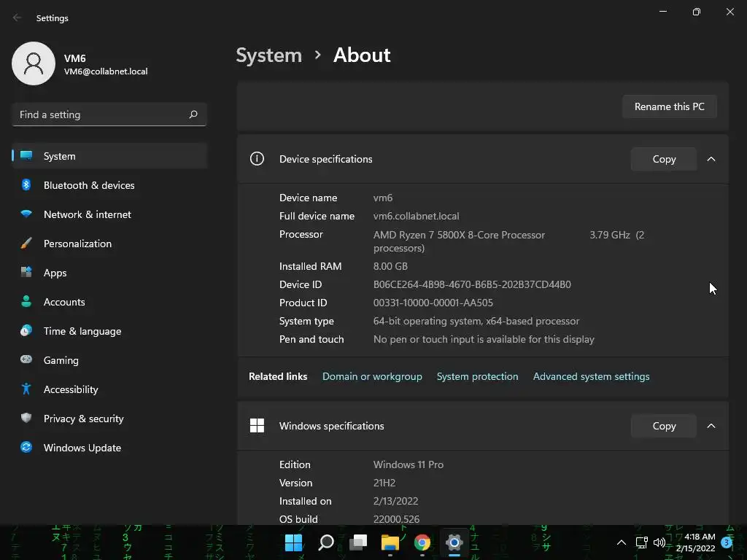Click the Version value 21H2

pyautogui.click(x=384, y=483)
